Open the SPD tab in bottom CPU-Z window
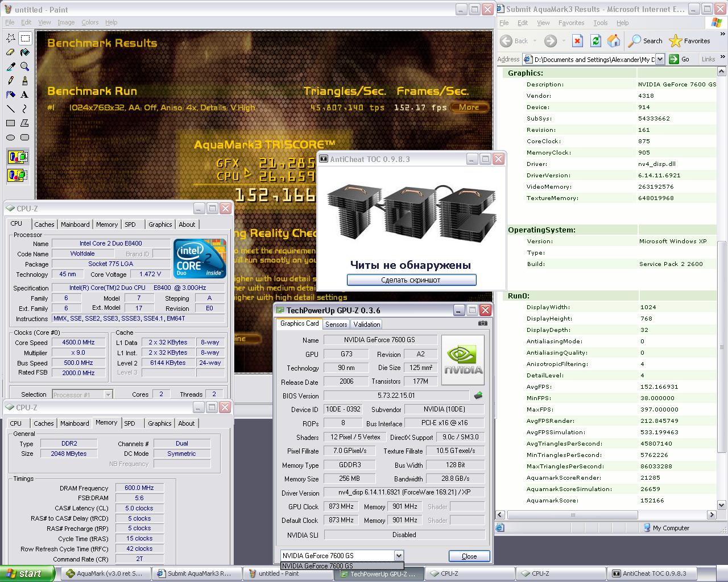Screen dimensions: 728x582 [130, 423]
